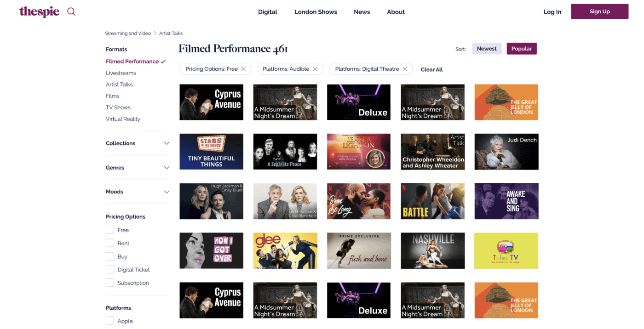
Task: Click the Sign Up button
Action: coord(600,11)
